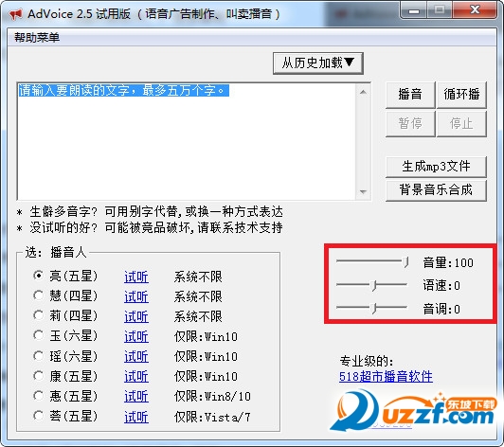The height and width of the screenshot is (447, 504).
Task: Click the 专业级的: label
Action: click(x=367, y=362)
